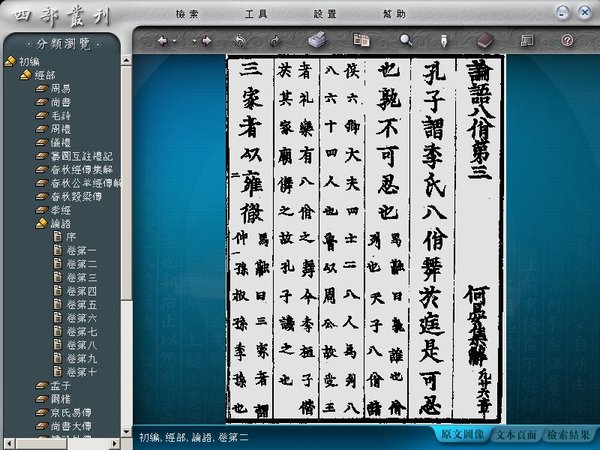
Task: Expand the 周易 book entry
Action: 41,89
